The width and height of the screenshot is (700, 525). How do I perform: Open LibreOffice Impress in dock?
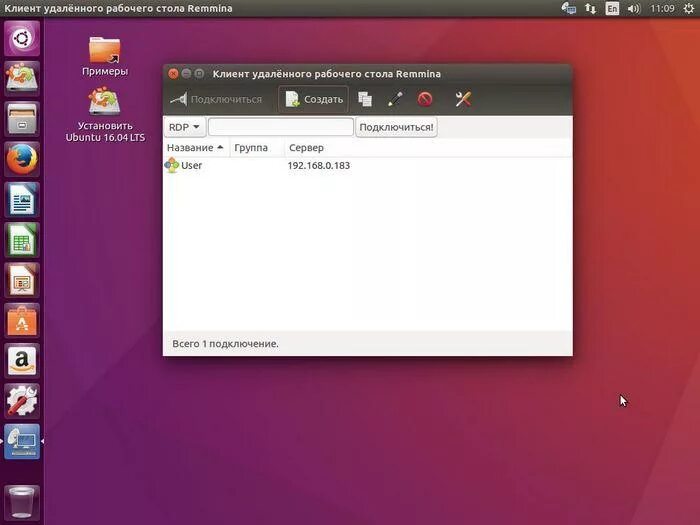click(x=22, y=280)
